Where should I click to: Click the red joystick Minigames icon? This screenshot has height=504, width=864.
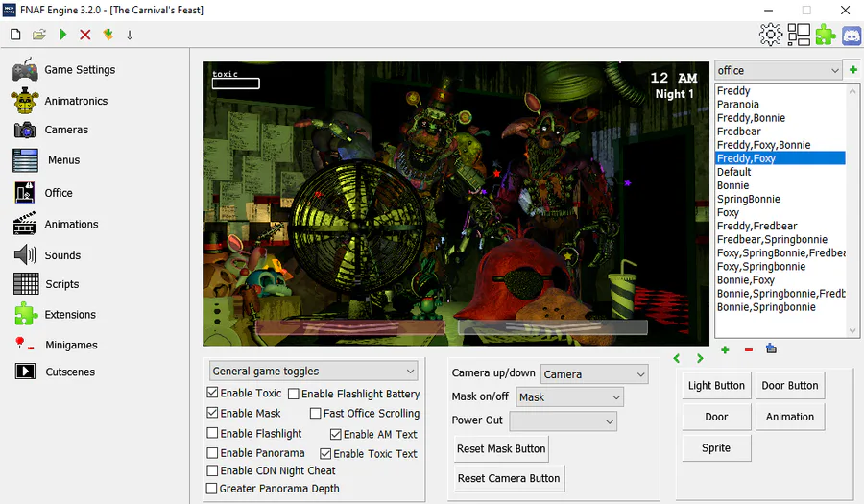coord(24,344)
